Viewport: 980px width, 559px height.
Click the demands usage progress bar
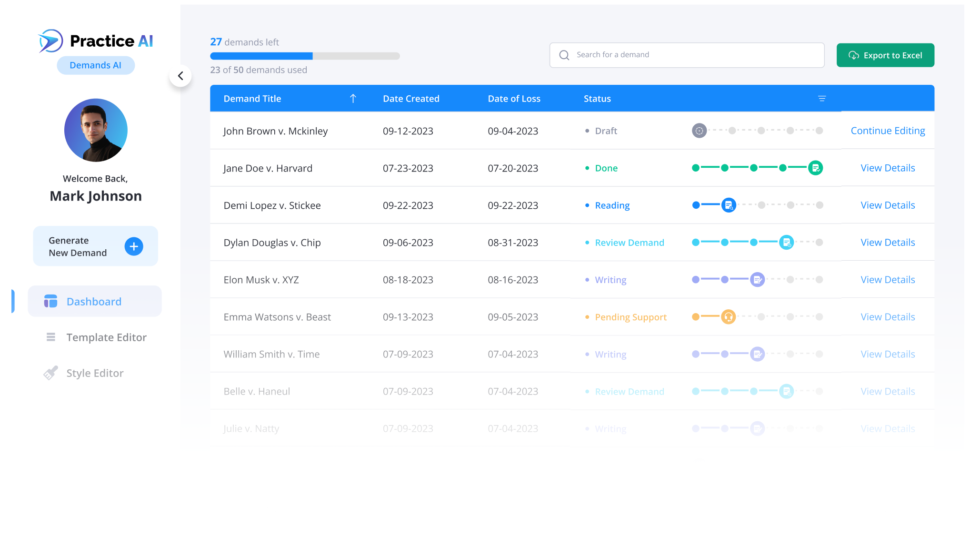coord(304,56)
